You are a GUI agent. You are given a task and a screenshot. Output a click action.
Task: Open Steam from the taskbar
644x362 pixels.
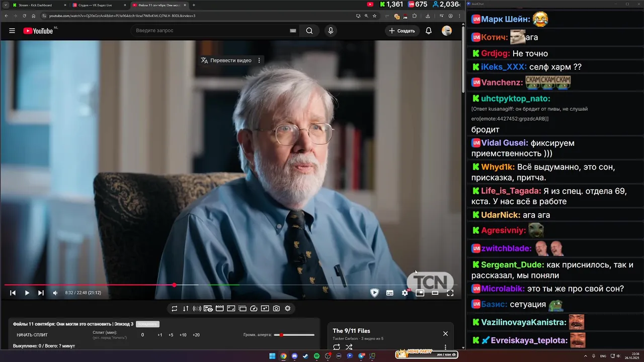click(x=305, y=356)
